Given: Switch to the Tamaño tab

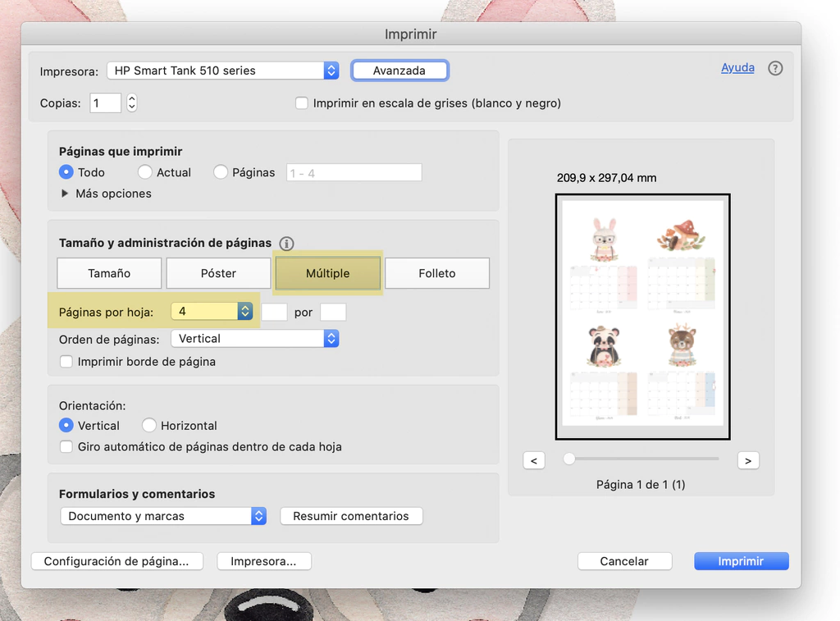Looking at the screenshot, I should (109, 273).
